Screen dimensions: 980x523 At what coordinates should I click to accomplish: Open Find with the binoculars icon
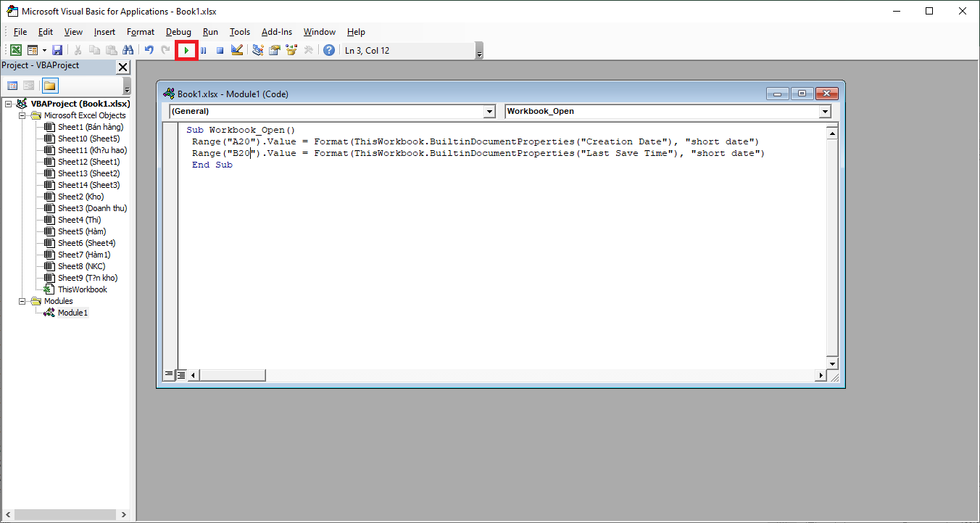click(x=128, y=50)
